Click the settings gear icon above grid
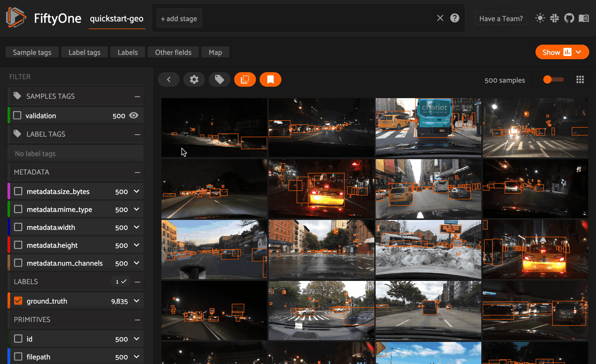Screen dimensions: 596x364 [194, 79]
